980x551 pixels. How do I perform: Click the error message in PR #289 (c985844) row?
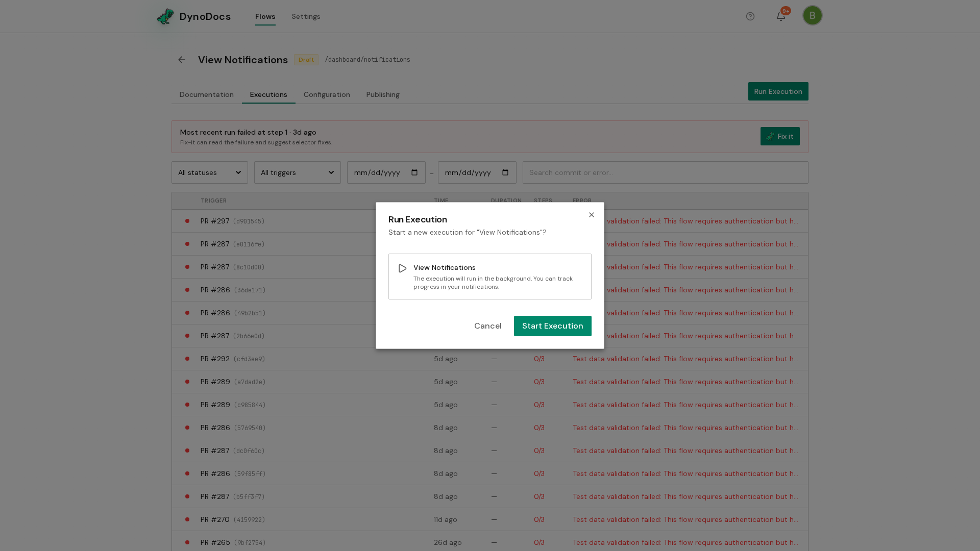(685, 405)
